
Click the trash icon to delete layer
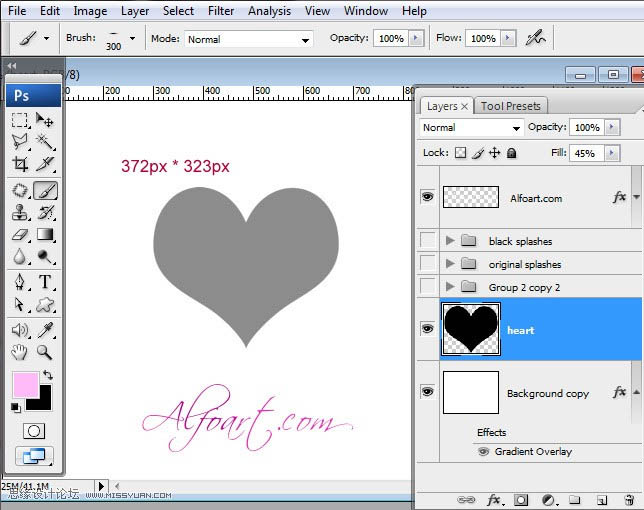click(x=629, y=499)
